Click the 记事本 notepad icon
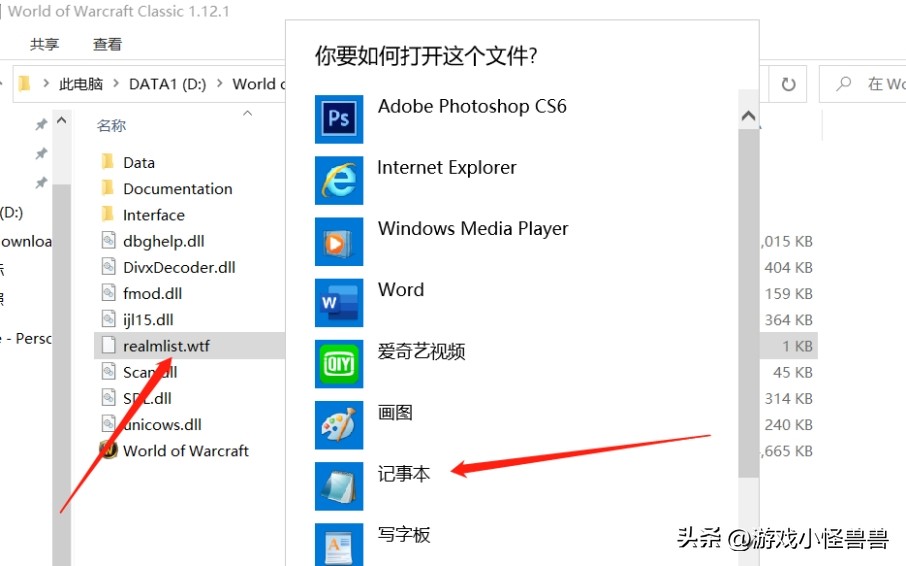 tap(339, 486)
